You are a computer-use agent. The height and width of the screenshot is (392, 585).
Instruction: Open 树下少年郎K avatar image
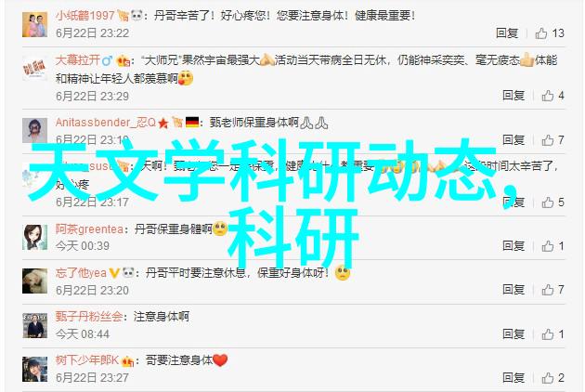coord(34,369)
